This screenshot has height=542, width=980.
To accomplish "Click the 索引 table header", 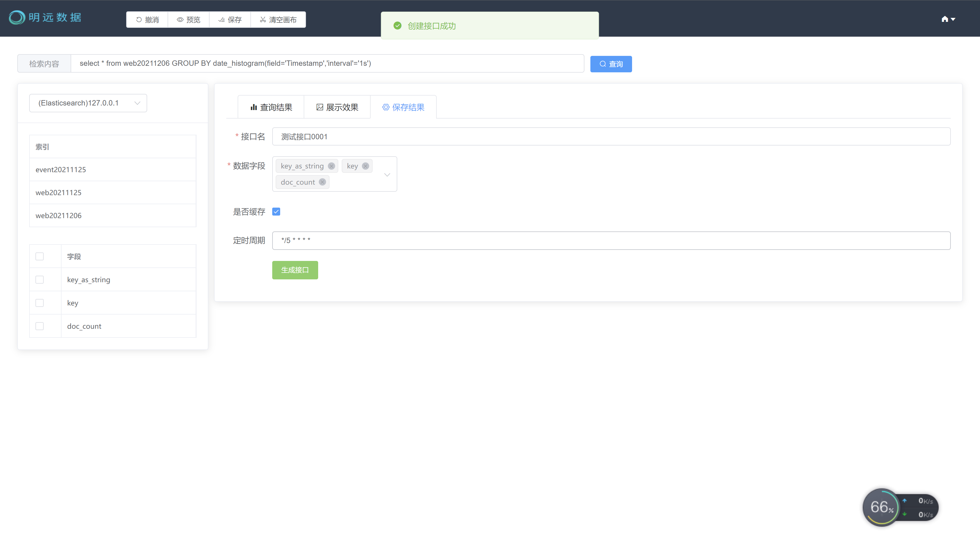I will point(113,147).
